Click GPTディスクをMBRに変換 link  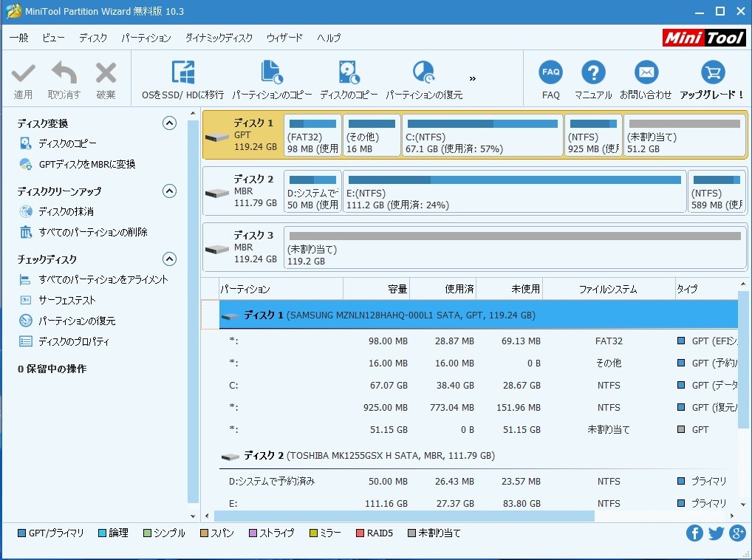coord(86,164)
